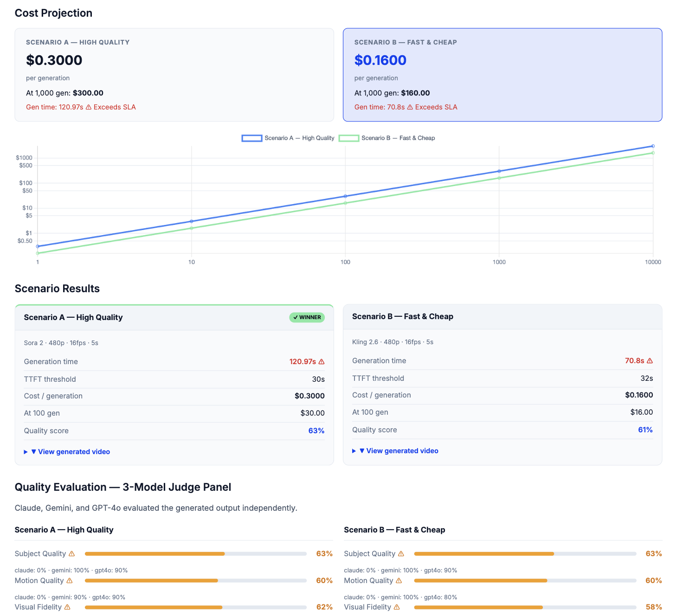This screenshot has width=683, height=616.
Task: Click Scenario B Visual Fidelity 58% value
Action: [x=654, y=607]
